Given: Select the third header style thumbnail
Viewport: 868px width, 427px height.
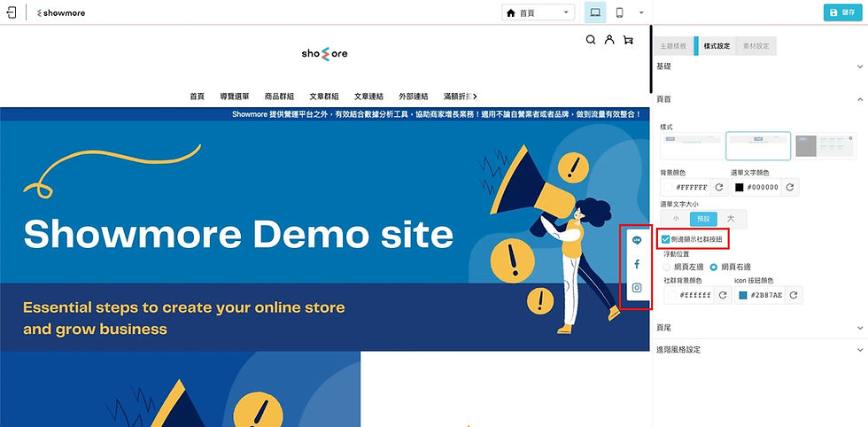Looking at the screenshot, I should coord(825,146).
